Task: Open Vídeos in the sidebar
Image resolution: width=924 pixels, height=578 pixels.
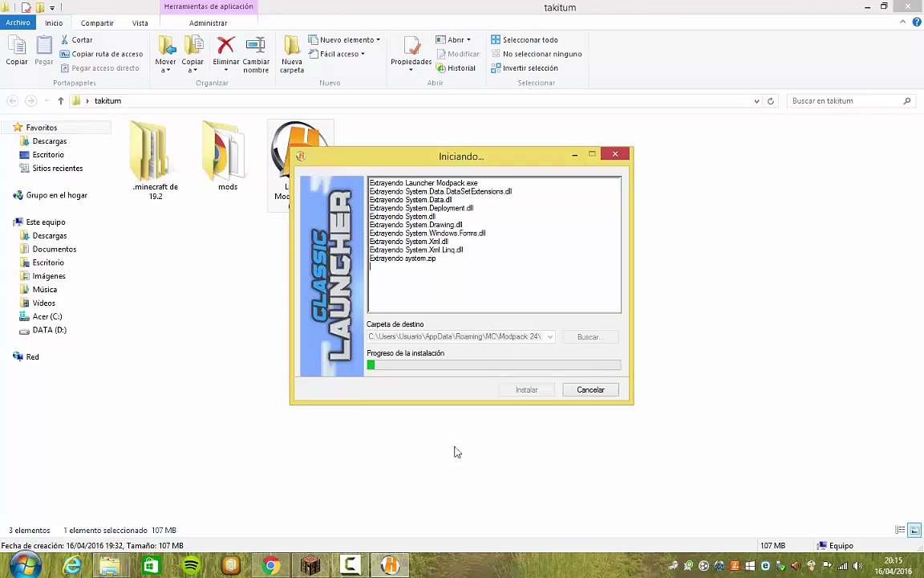Action: (x=43, y=303)
